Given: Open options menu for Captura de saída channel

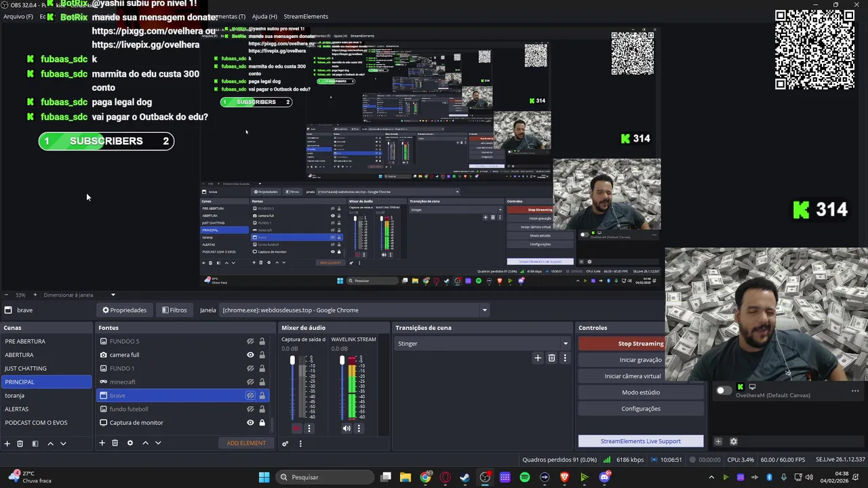Looking at the screenshot, I should tap(309, 428).
